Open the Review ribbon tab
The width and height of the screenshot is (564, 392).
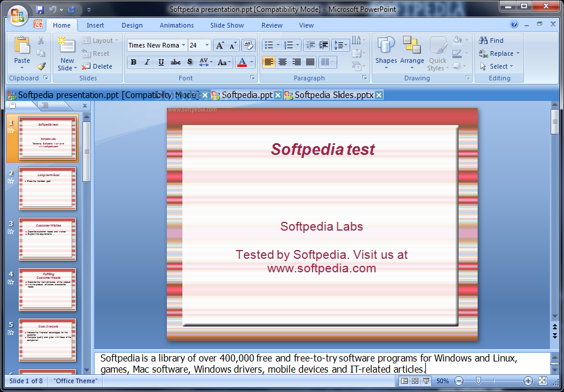[272, 25]
